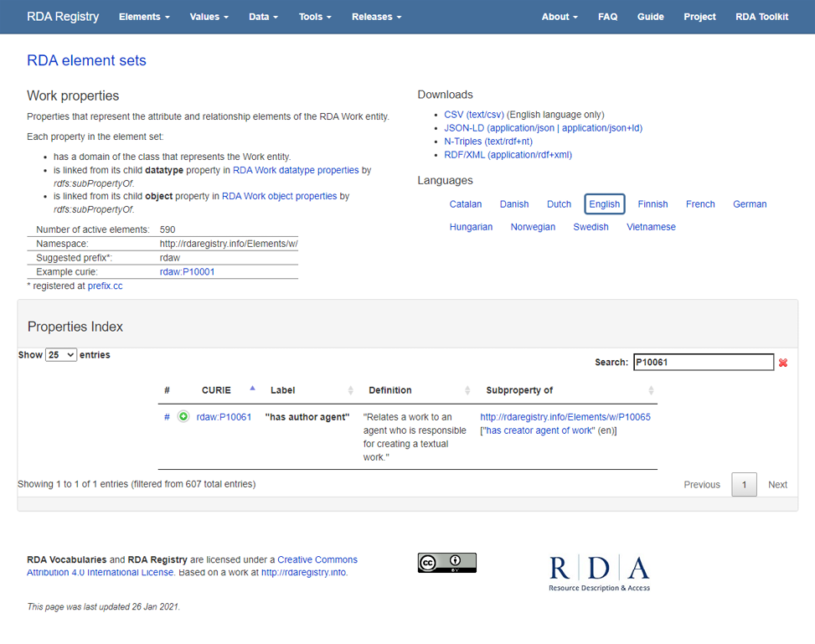Sort the table by Label column
The width and height of the screenshot is (815, 644).
point(282,389)
